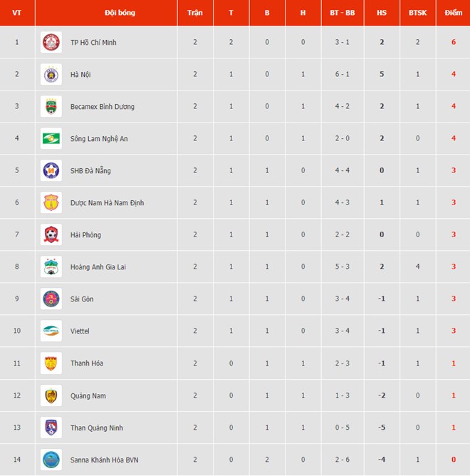The height and width of the screenshot is (476, 470).
Task: Click the Sông Lam Nghệ An logo
Action: (51, 138)
